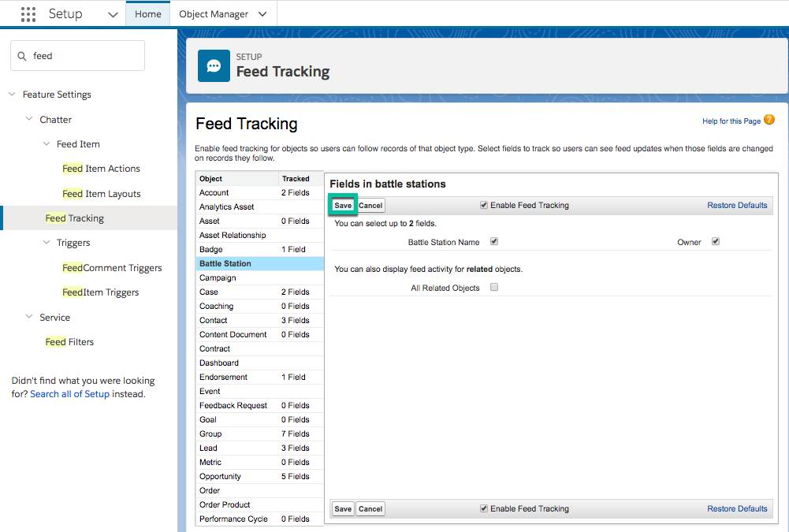Collapse the Feed Item tree section

(46, 143)
